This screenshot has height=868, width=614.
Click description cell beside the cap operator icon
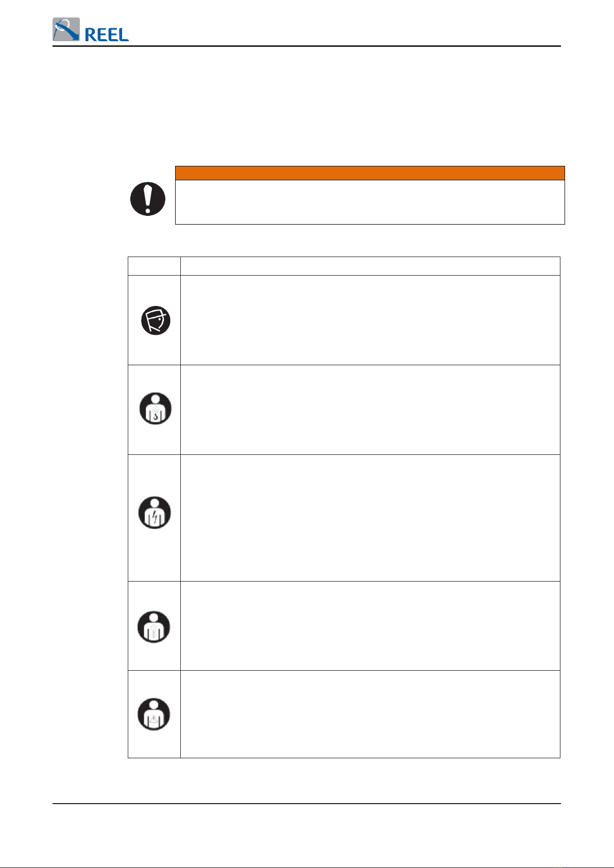point(370,320)
